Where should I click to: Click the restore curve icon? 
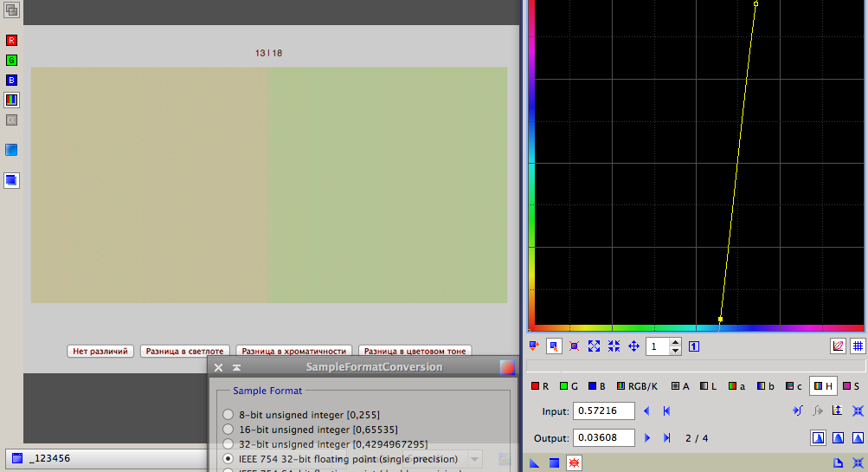[818, 411]
